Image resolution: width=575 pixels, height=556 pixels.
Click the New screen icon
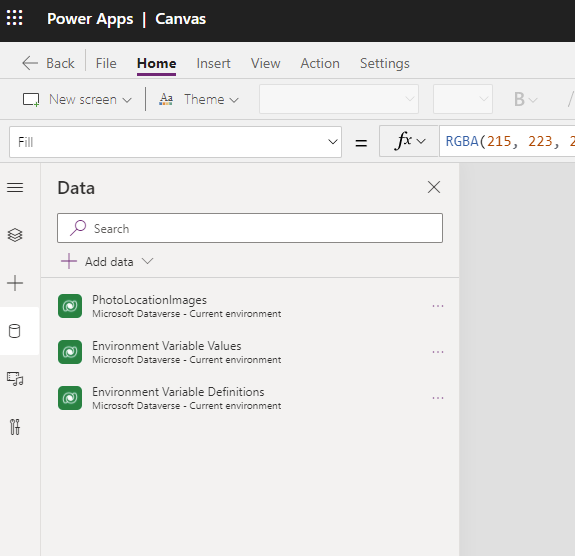(31, 99)
